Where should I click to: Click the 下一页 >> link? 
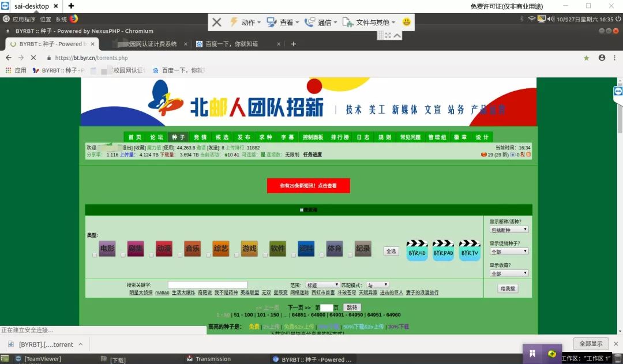(299, 307)
